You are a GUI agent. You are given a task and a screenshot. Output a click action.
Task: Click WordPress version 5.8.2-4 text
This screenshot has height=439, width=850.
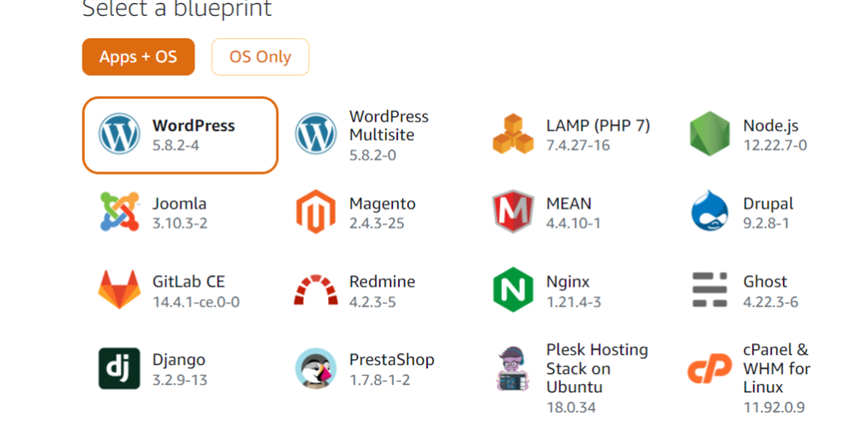[176, 145]
